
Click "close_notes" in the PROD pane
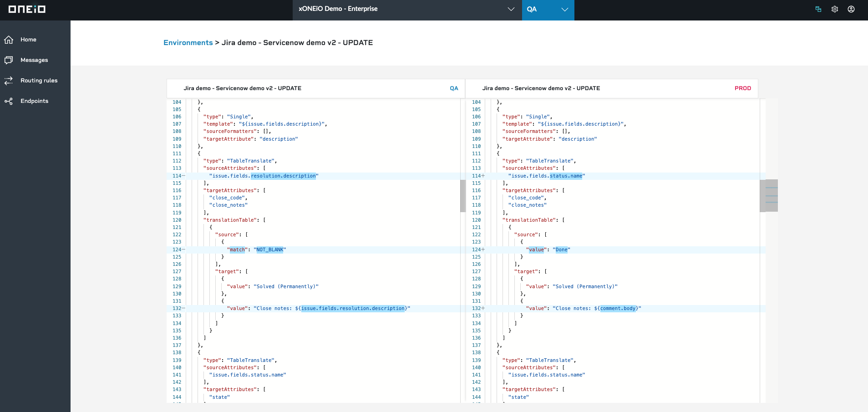(528, 205)
